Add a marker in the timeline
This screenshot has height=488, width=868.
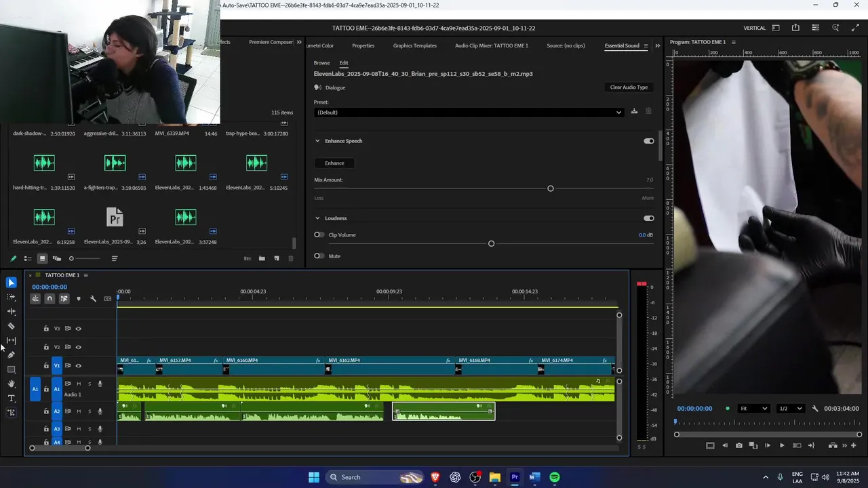[x=79, y=299]
